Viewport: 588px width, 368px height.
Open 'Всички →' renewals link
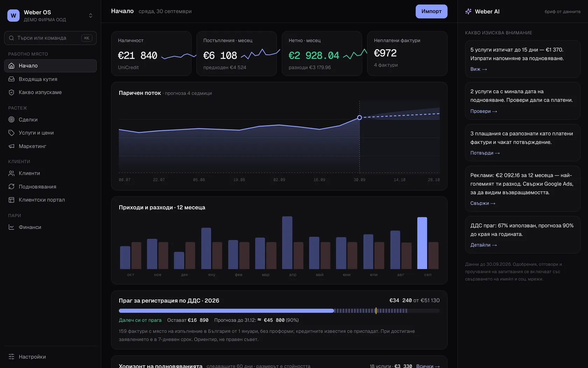[x=428, y=366]
